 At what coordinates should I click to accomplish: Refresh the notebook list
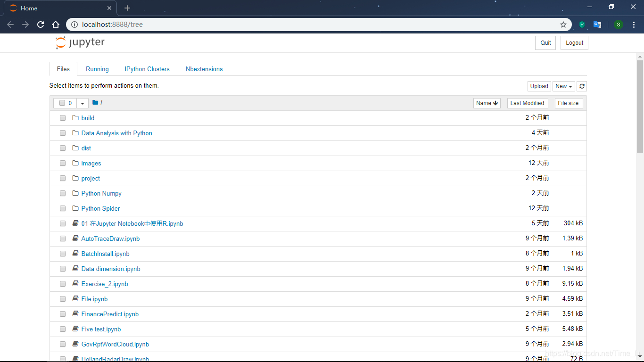pos(582,86)
